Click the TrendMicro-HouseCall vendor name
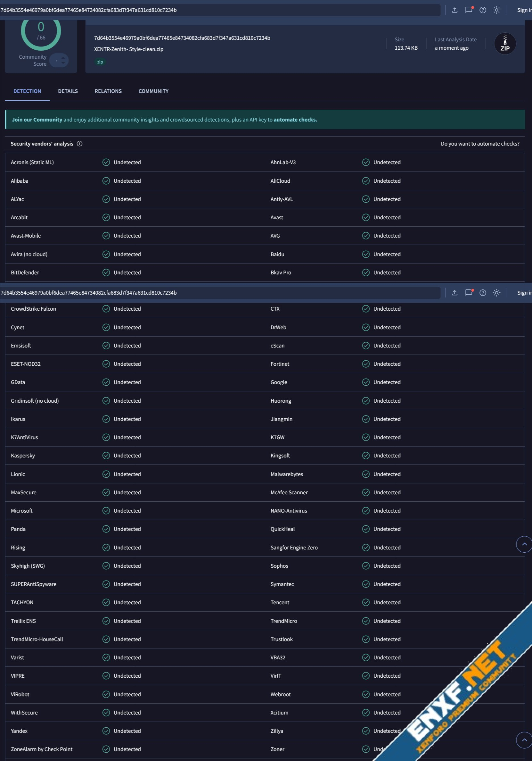Viewport: 532px width, 761px height. (x=37, y=639)
